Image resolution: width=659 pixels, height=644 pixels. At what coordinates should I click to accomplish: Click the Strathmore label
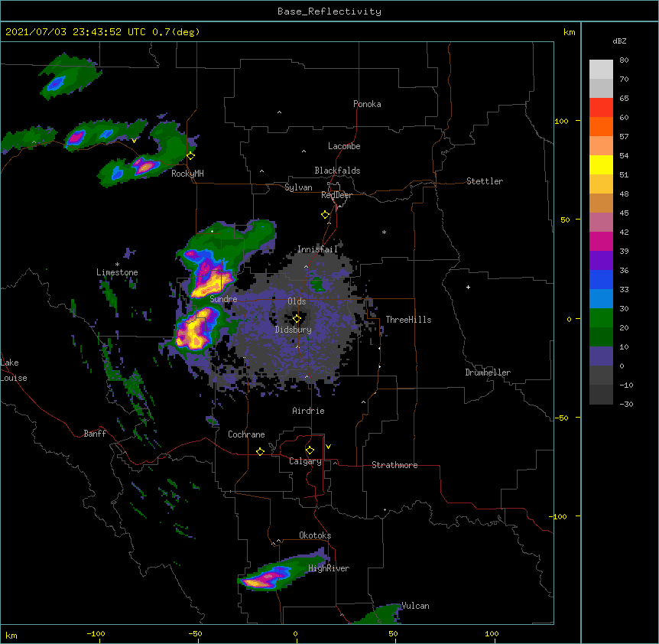(394, 465)
